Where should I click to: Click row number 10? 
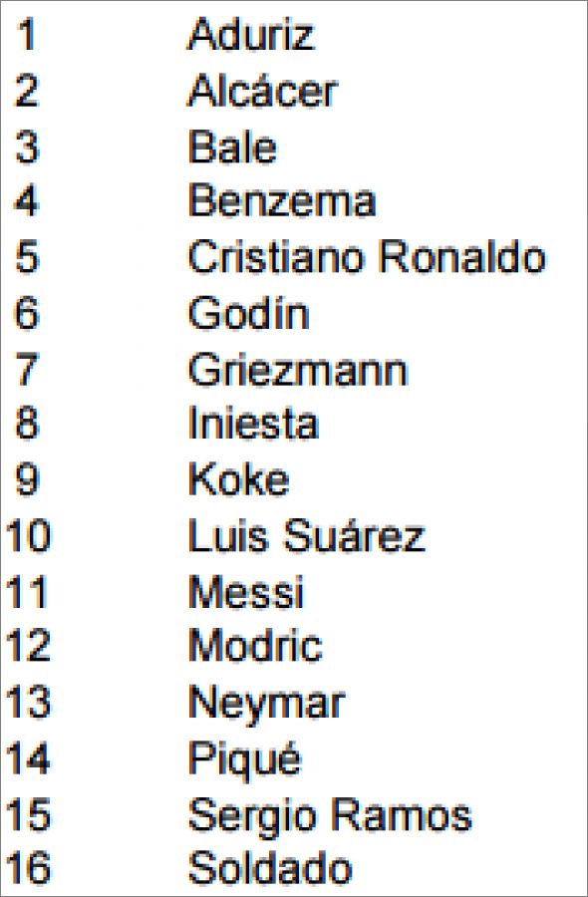28,535
